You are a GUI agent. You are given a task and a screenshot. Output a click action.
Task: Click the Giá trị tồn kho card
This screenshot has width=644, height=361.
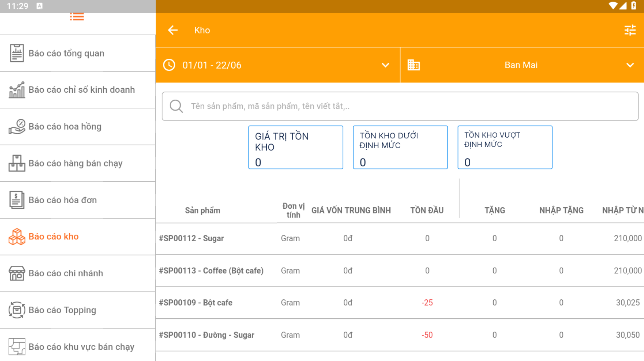coord(296,147)
